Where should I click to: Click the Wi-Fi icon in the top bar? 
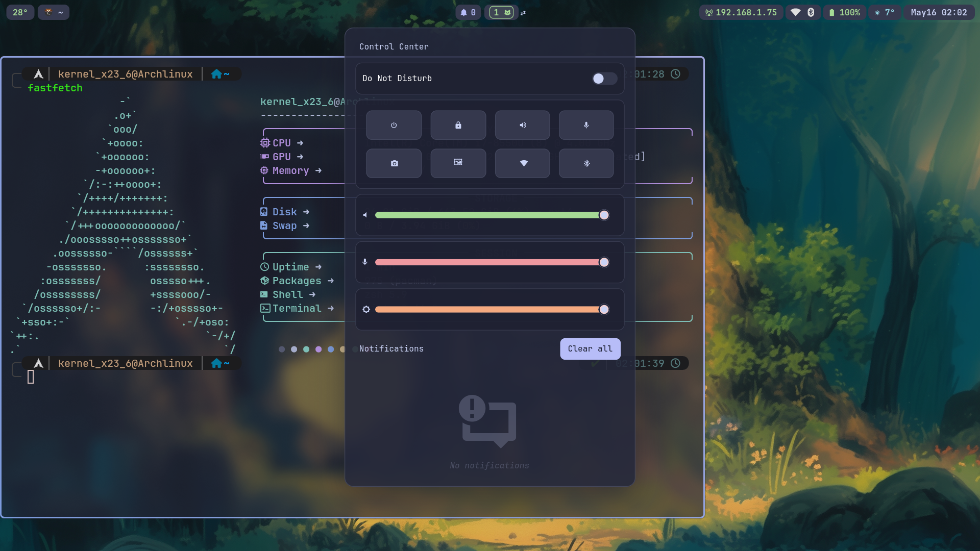[795, 12]
